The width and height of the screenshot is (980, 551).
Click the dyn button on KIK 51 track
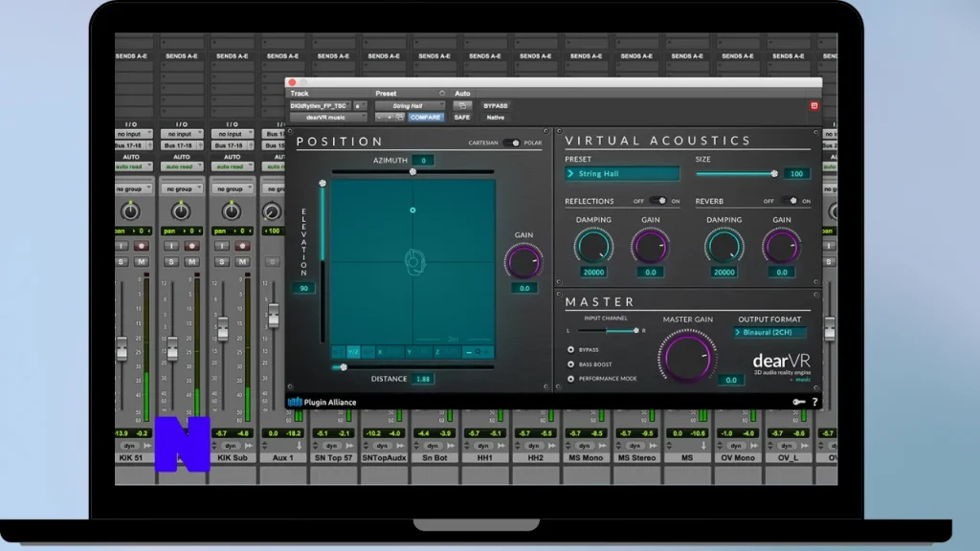coord(129,446)
